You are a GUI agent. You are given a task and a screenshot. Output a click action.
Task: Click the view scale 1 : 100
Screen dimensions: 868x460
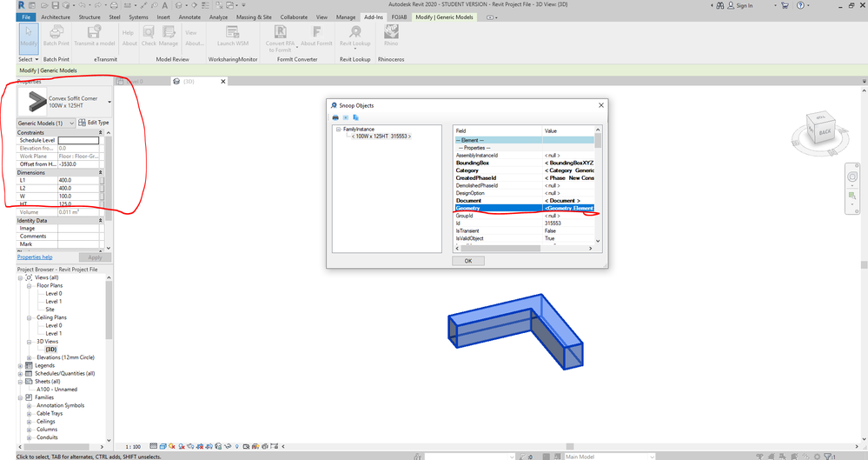[x=133, y=446]
